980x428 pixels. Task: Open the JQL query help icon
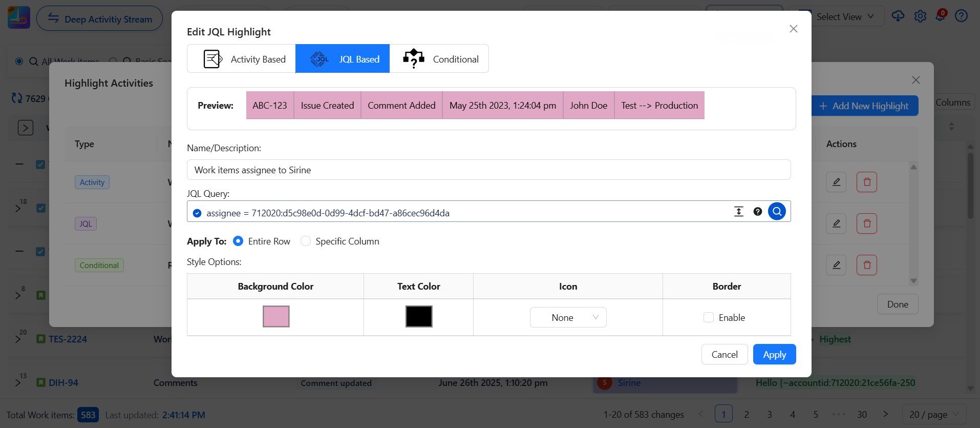(x=758, y=212)
